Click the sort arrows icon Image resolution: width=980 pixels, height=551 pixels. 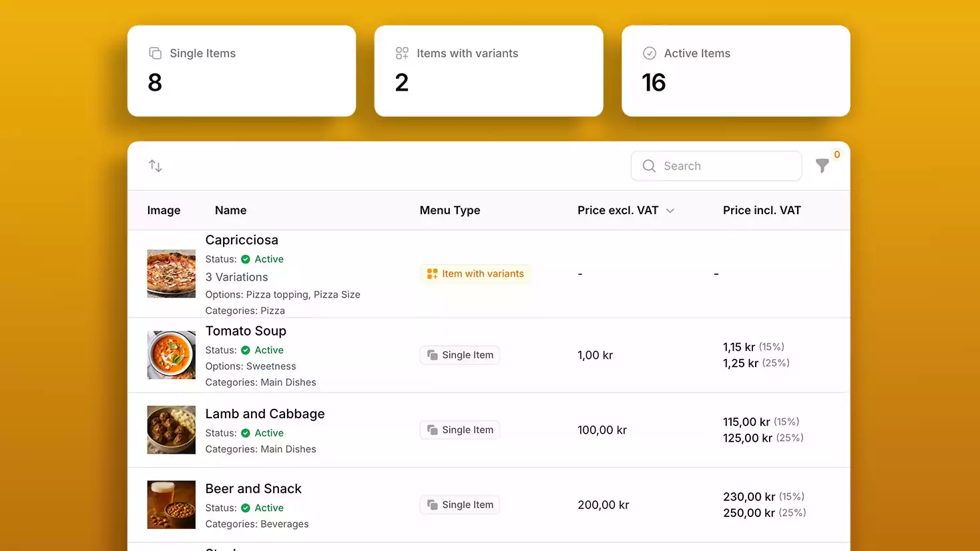coord(156,166)
